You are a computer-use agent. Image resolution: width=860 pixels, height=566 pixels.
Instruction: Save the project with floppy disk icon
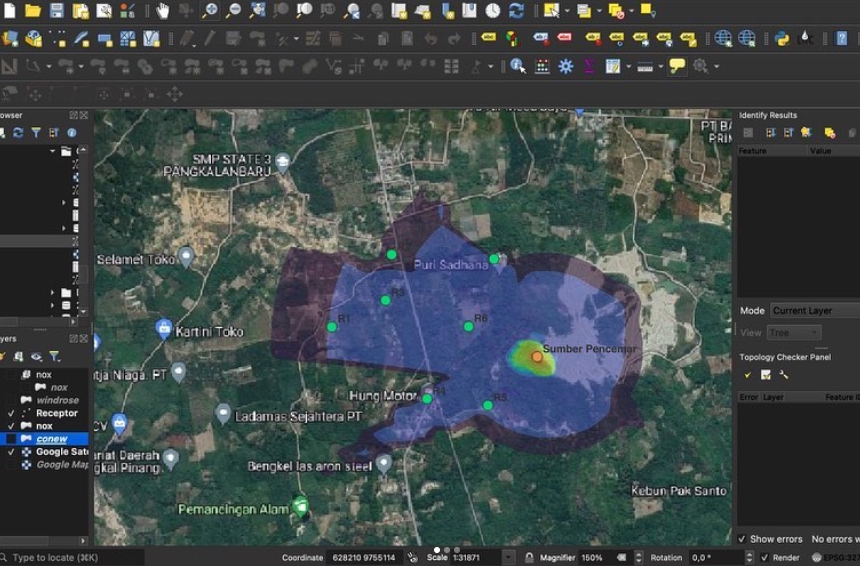tap(56, 10)
